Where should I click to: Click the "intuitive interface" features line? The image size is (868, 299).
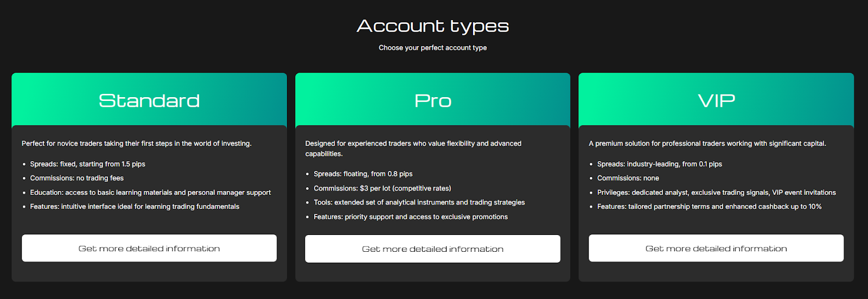pyautogui.click(x=135, y=207)
